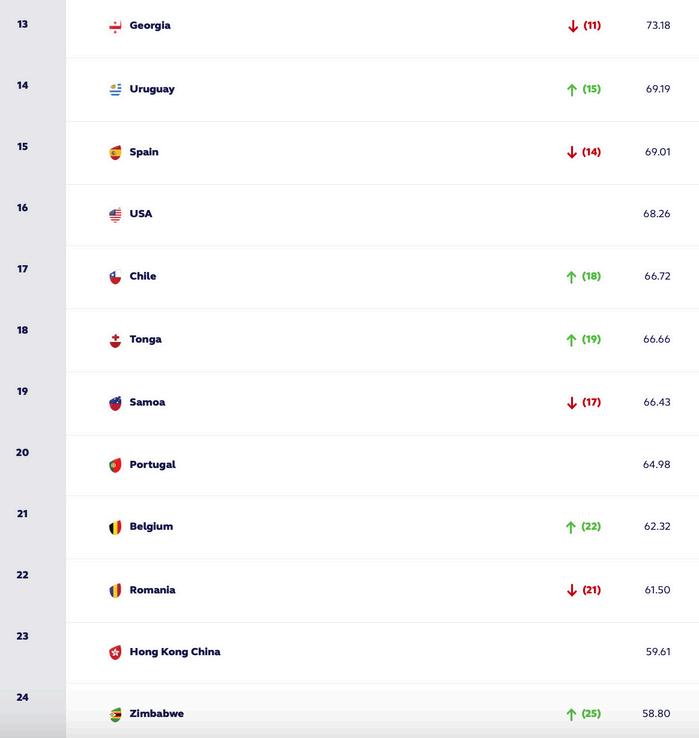Image resolution: width=699 pixels, height=738 pixels.
Task: Click the Chile flag icon
Action: tap(115, 277)
